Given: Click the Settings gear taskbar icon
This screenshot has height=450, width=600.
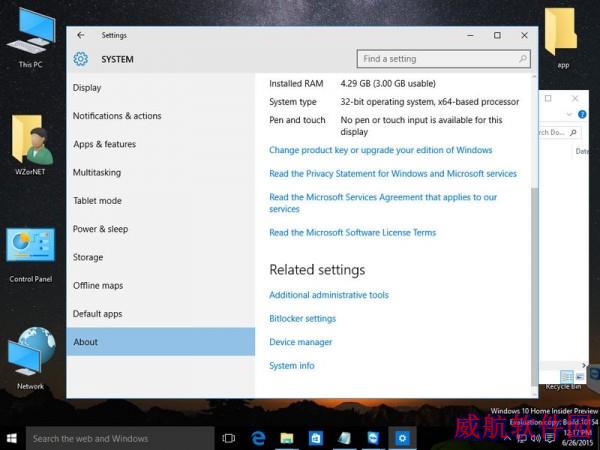Looking at the screenshot, I should pos(402,439).
